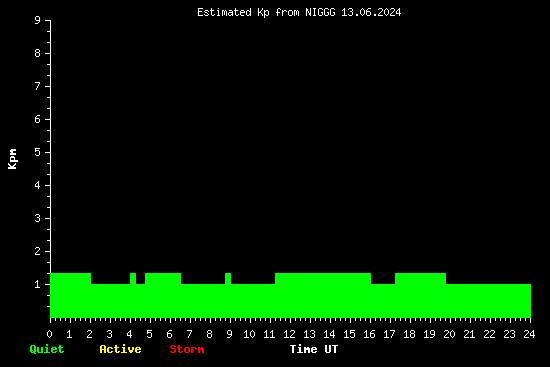Click the 'Kpn' vertical axis label
This screenshot has width=550, height=367.
point(13,159)
